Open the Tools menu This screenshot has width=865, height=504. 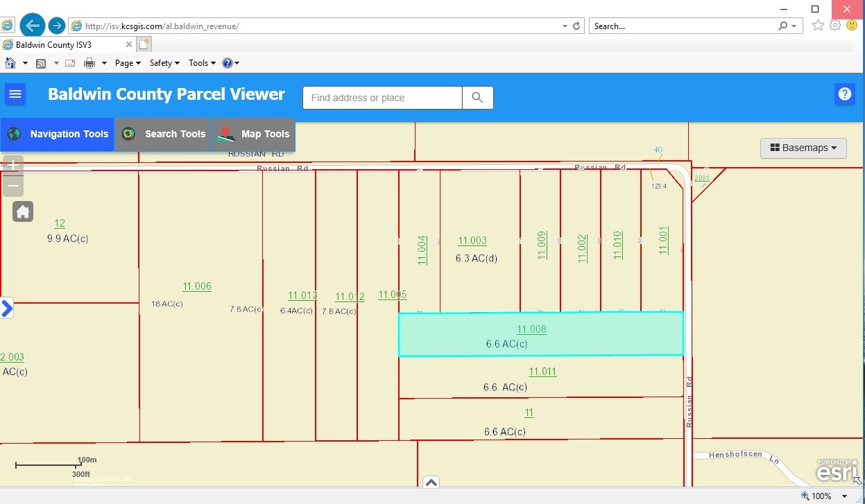point(202,63)
